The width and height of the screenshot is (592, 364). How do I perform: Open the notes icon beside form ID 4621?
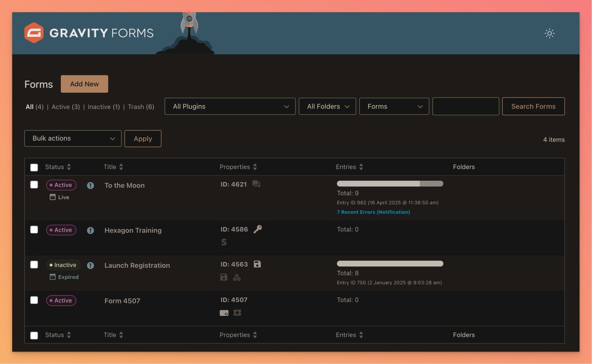(256, 182)
